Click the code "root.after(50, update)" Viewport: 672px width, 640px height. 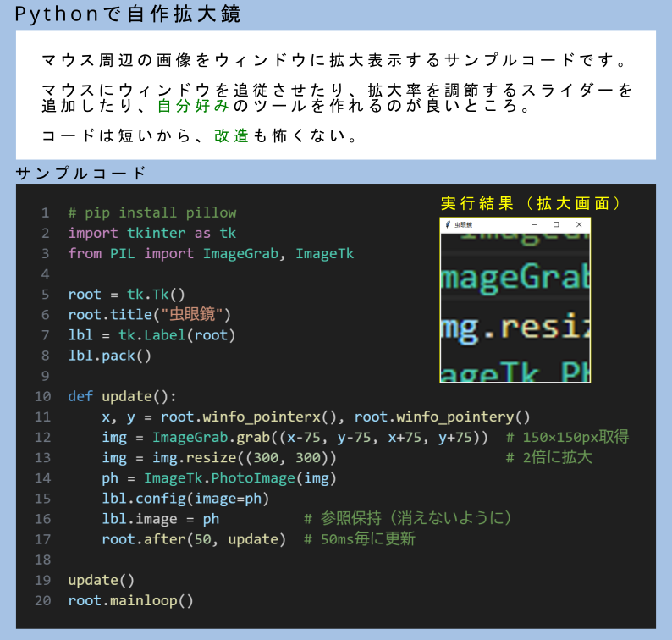coord(194,539)
